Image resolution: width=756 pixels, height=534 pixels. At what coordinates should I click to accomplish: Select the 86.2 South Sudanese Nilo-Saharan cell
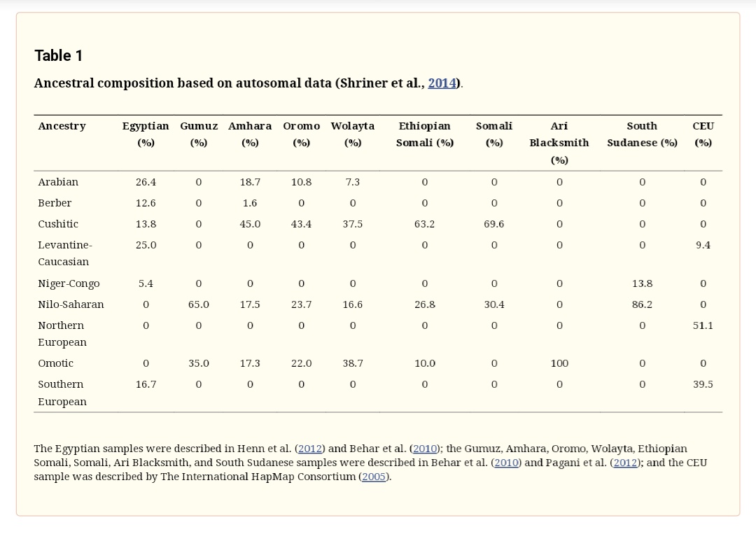pos(642,304)
